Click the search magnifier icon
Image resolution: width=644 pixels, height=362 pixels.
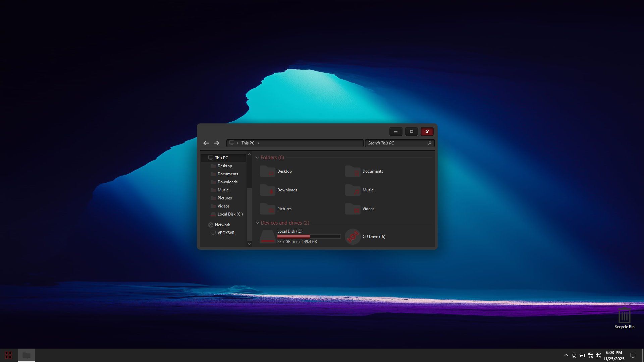coord(429,143)
